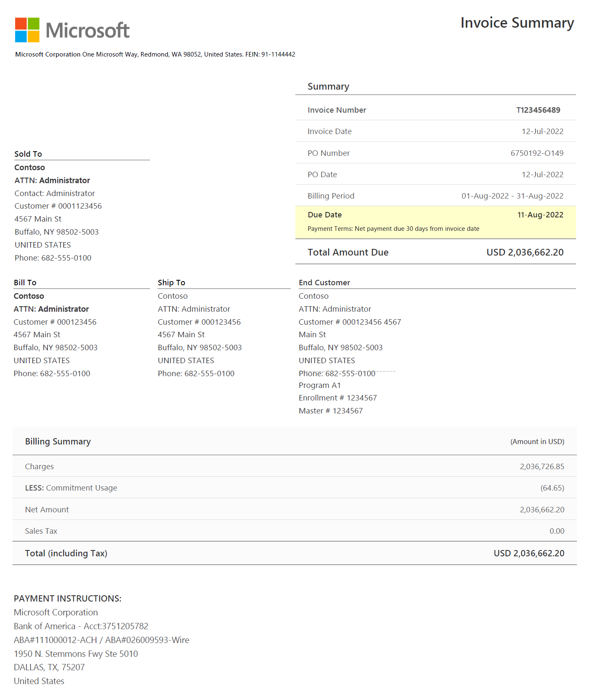Click the Microsoft Corporation address line under the logo
Screen dimensions: 592x700
(x=155, y=54)
